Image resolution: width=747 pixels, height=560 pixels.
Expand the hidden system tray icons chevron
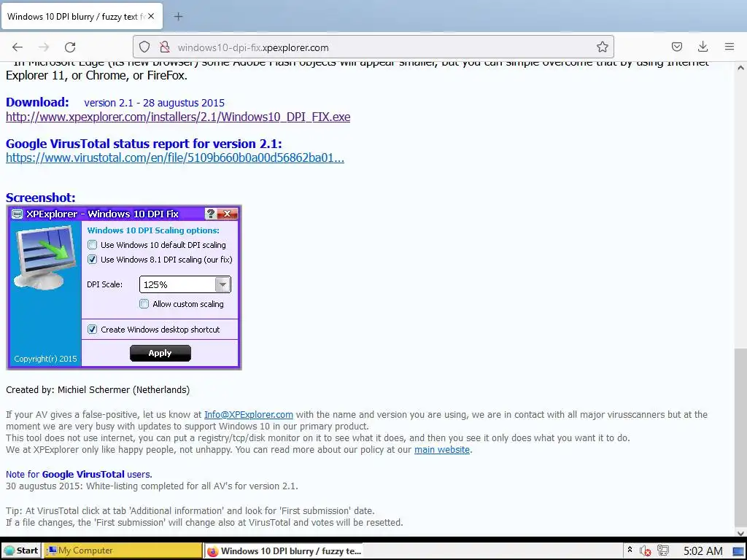tap(630, 550)
